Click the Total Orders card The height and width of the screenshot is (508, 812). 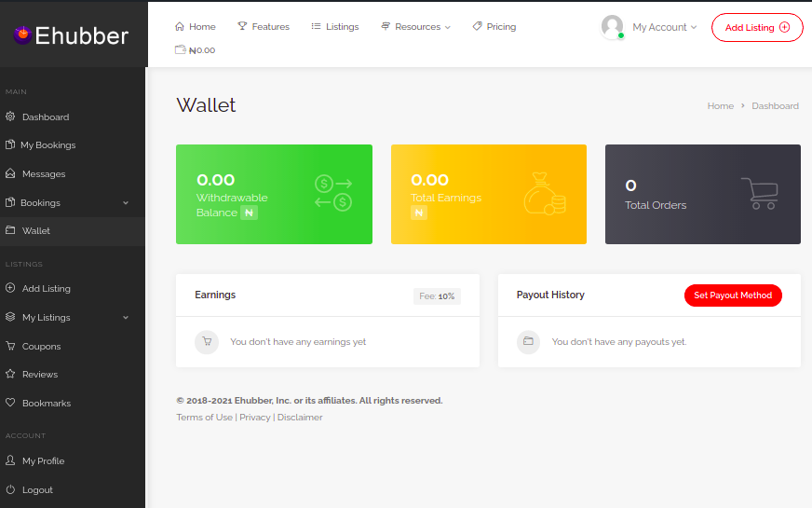[x=702, y=194]
